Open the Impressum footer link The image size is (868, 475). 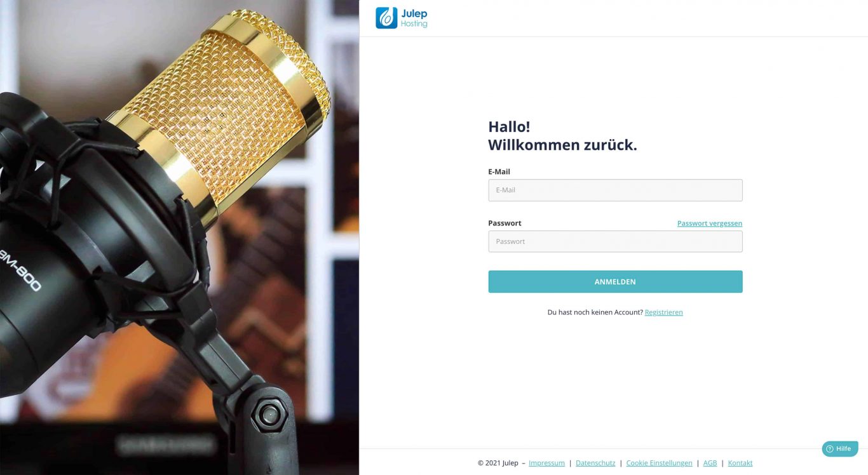546,463
